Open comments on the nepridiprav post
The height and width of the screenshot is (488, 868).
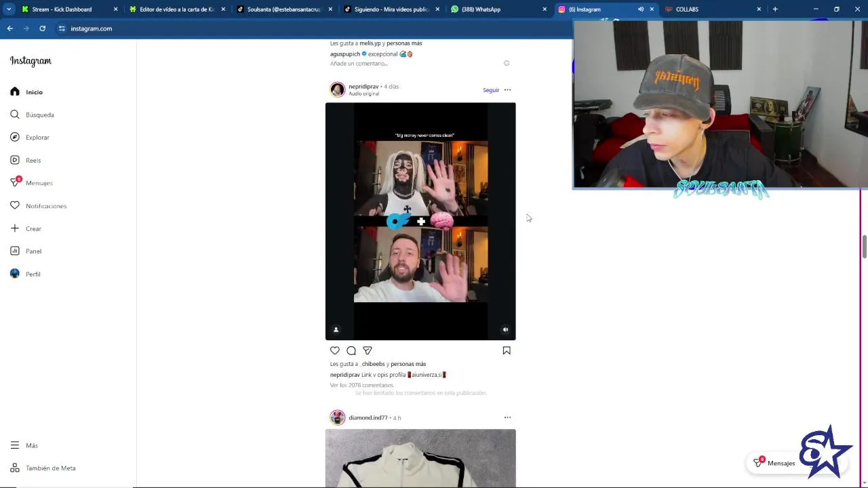click(x=351, y=350)
